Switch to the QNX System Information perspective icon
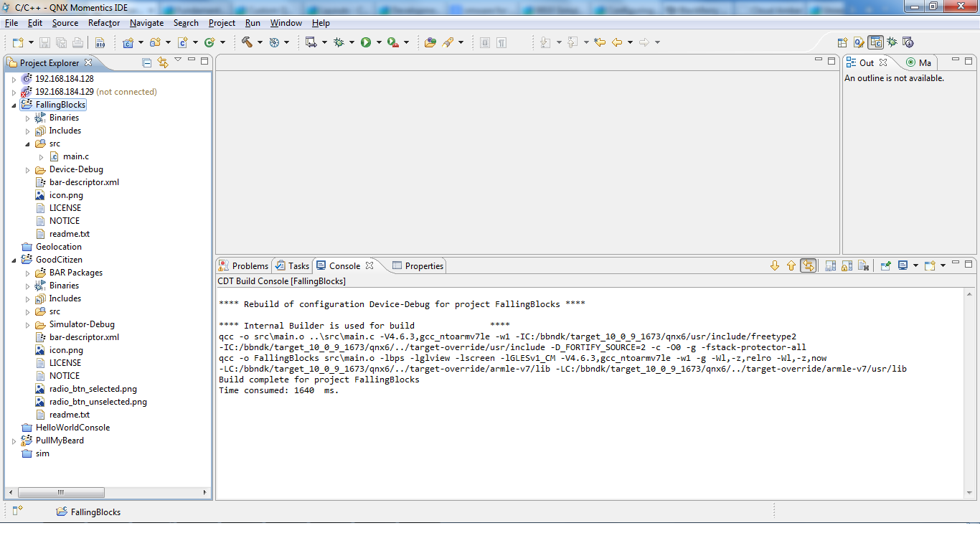Viewport: 980px width, 551px height. click(x=908, y=42)
